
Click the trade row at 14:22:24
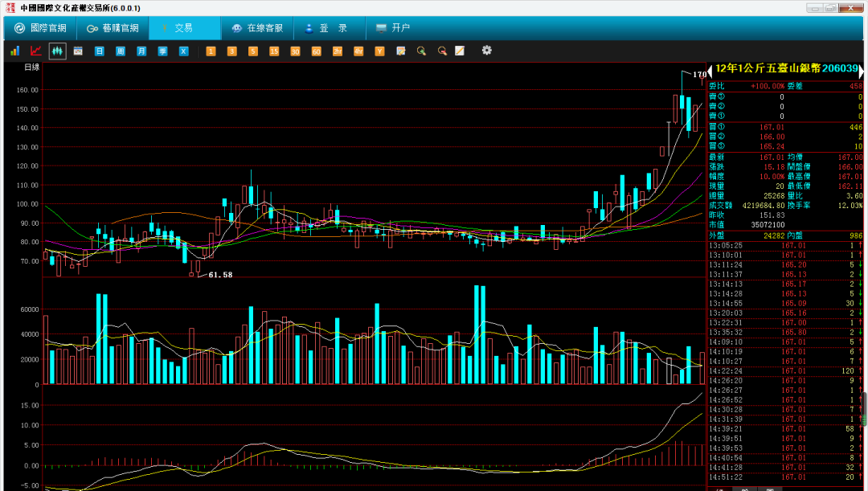[785, 371]
